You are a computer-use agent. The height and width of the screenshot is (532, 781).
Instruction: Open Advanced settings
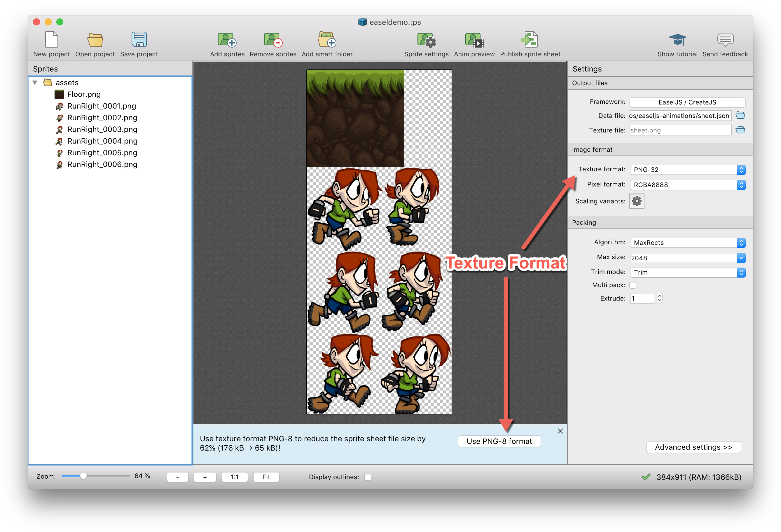(693, 447)
